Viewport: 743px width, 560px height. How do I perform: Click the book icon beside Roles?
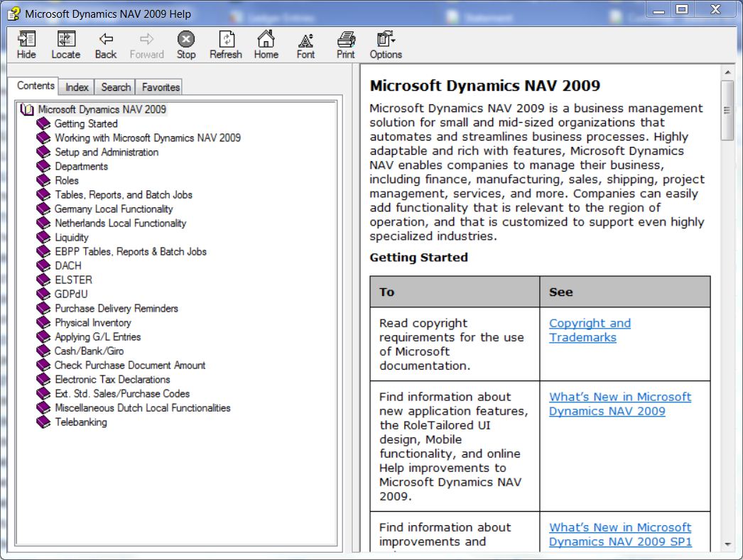click(x=43, y=181)
